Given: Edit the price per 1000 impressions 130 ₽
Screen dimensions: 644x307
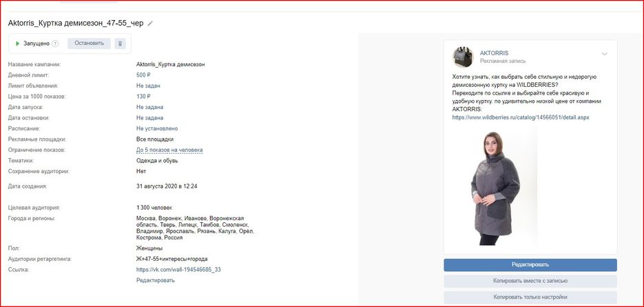Looking at the screenshot, I should 143,97.
